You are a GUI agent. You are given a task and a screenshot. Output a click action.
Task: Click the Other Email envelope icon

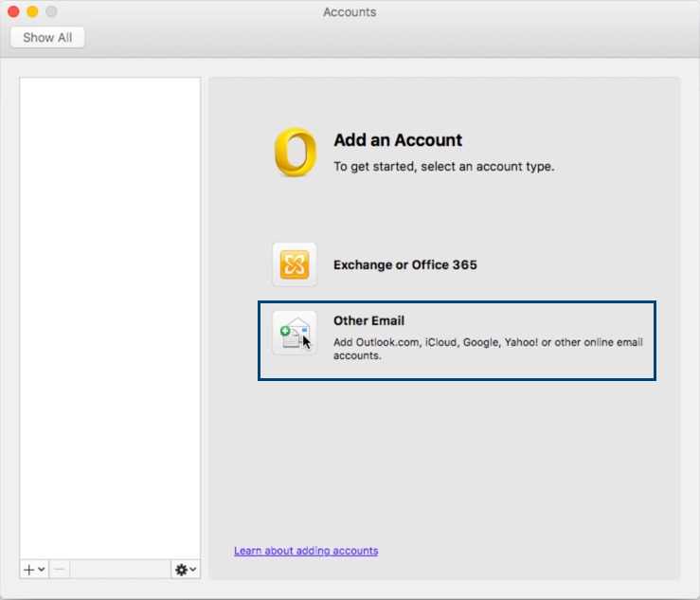point(295,334)
